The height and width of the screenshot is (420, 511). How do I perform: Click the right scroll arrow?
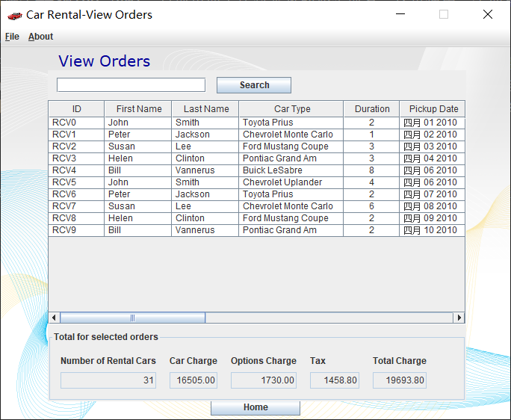(459, 318)
